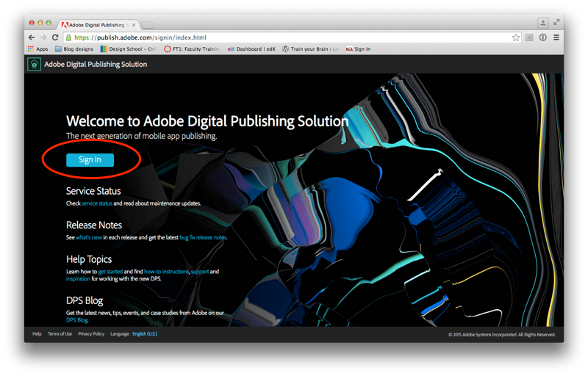Open the Train your Brain bookmark
The height and width of the screenshot is (376, 588).
310,49
